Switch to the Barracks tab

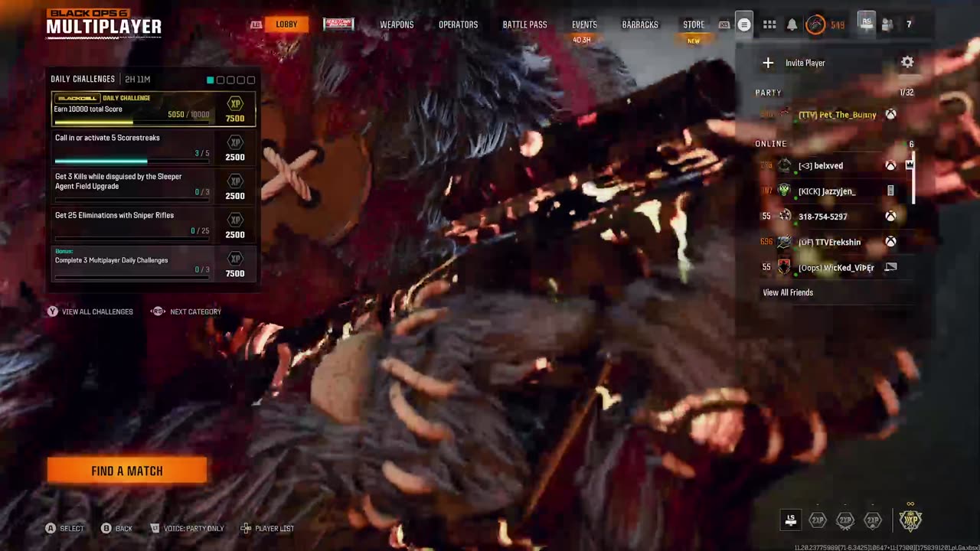pos(640,24)
